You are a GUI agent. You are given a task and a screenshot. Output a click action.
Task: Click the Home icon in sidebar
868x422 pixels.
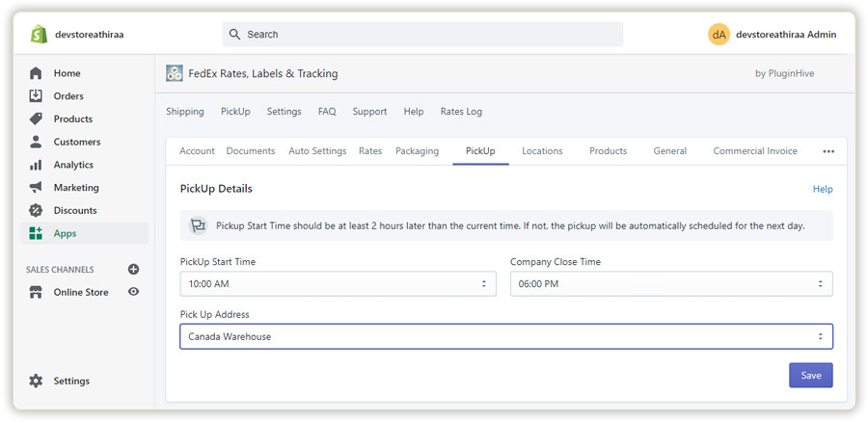[x=36, y=73]
